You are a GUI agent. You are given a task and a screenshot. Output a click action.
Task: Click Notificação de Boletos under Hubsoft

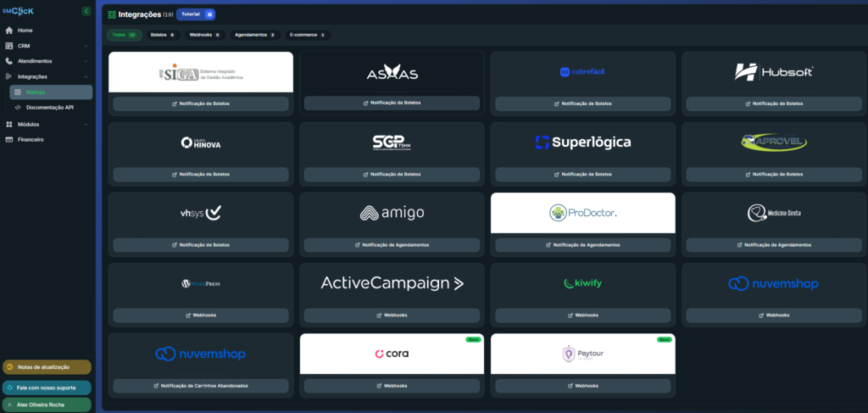tap(774, 103)
